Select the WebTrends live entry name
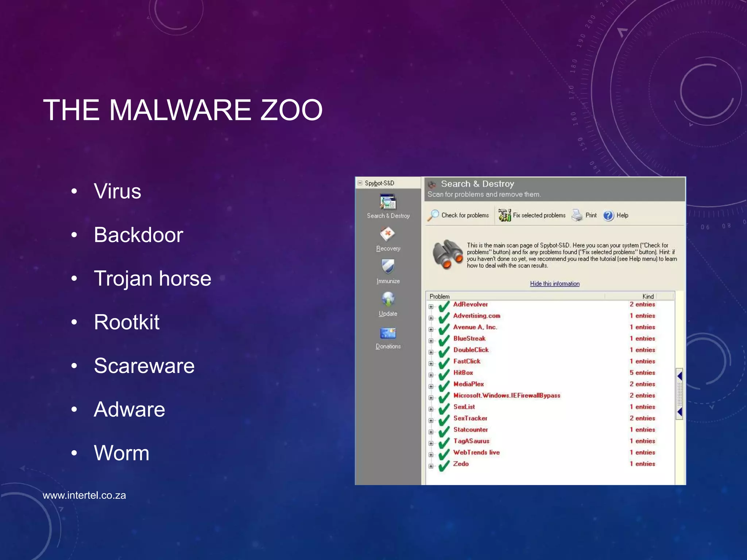The height and width of the screenshot is (560, 747). [476, 452]
